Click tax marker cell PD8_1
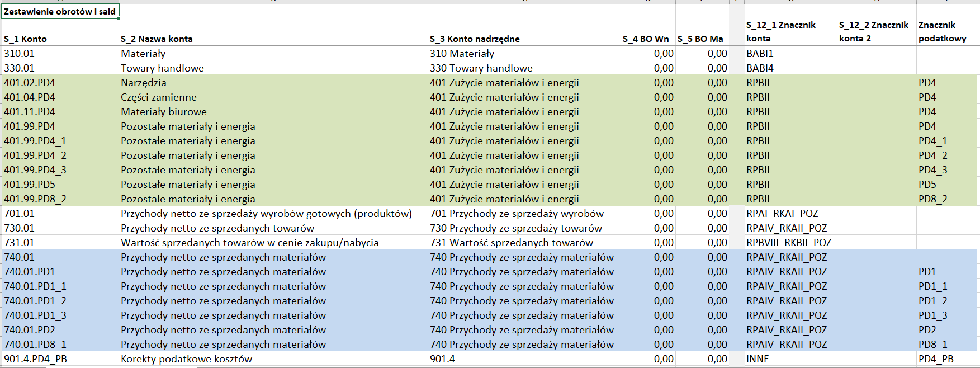 coord(947,344)
